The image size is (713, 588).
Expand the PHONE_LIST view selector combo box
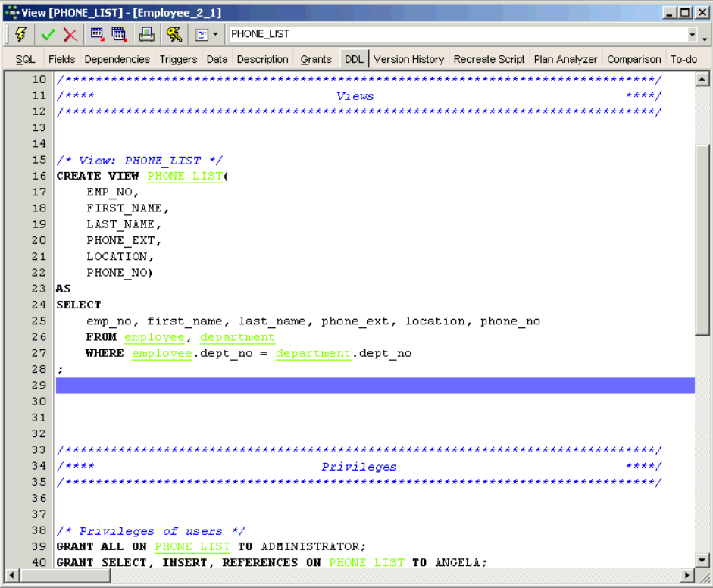(x=692, y=35)
